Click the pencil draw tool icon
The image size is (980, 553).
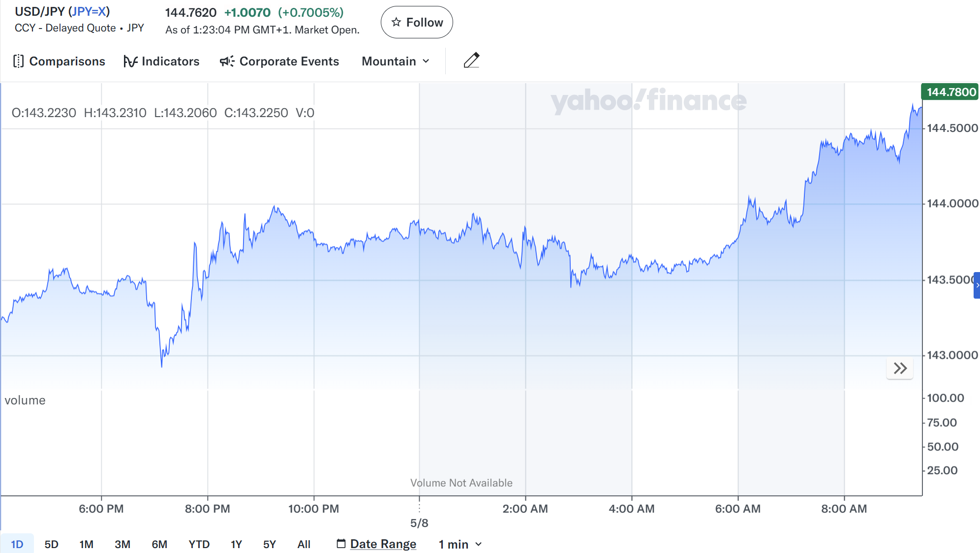pos(471,61)
